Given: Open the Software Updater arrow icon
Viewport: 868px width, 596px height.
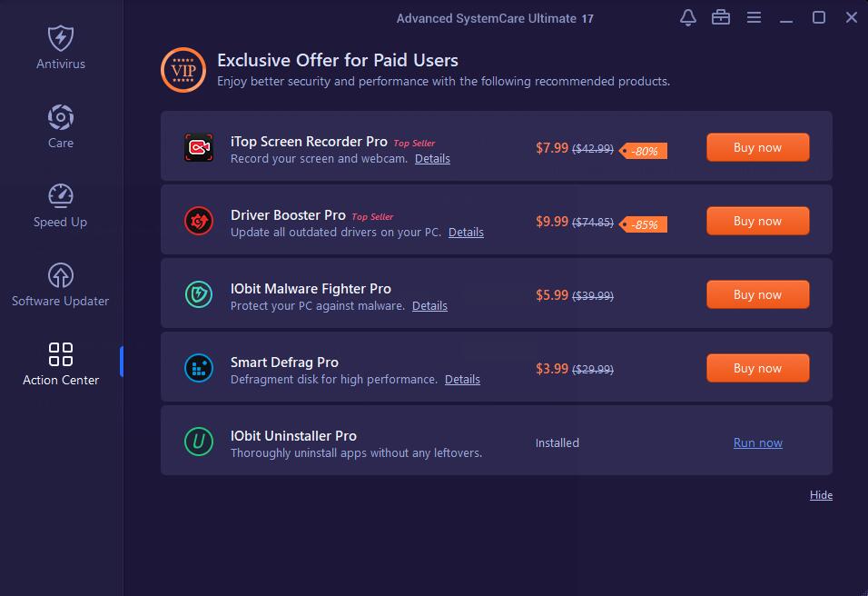Looking at the screenshot, I should [60, 274].
